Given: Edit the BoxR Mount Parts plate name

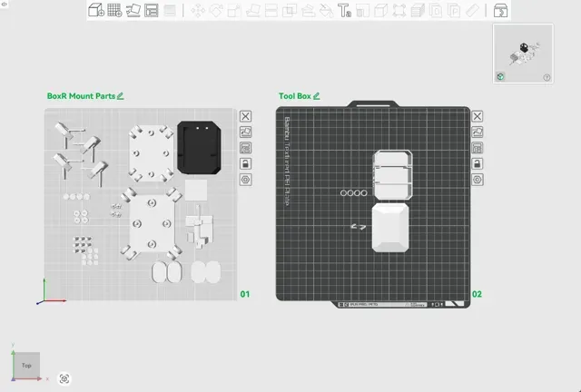Looking at the screenshot, I should [x=120, y=96].
